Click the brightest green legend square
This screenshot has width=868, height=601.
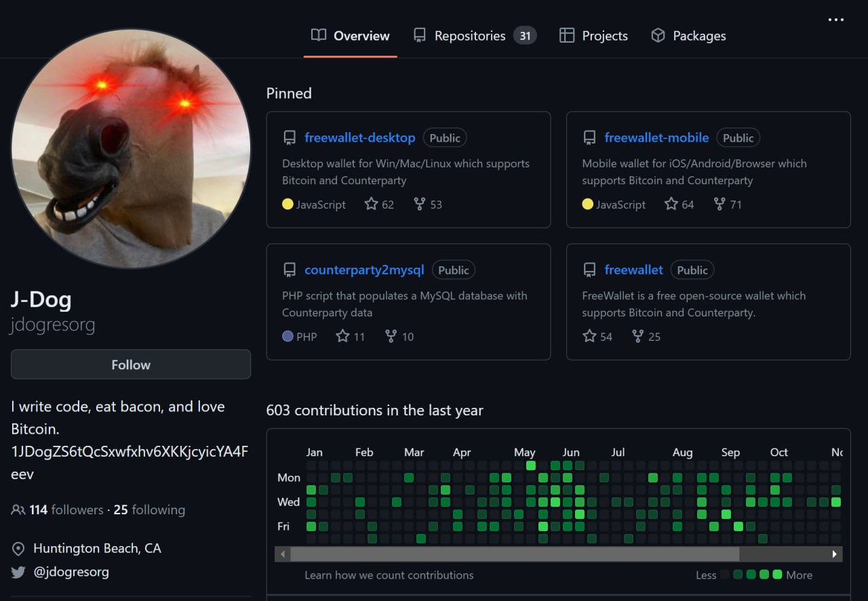pyautogui.click(x=777, y=575)
